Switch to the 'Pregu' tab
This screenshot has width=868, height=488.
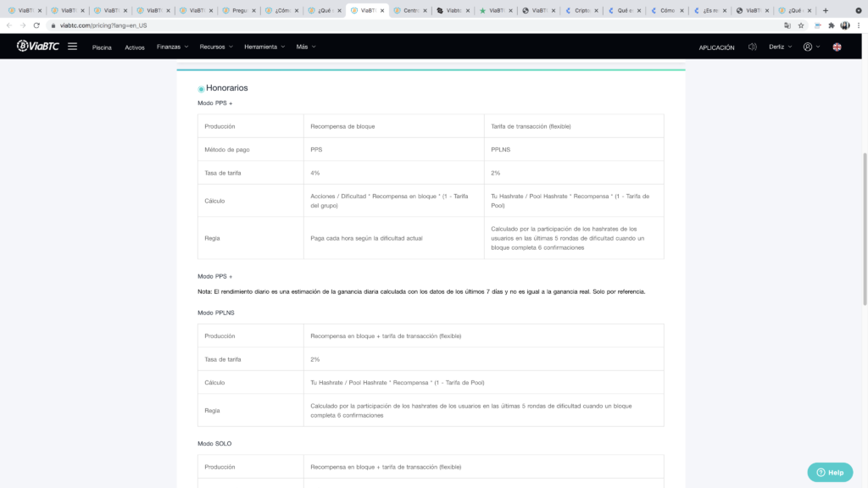click(239, 10)
